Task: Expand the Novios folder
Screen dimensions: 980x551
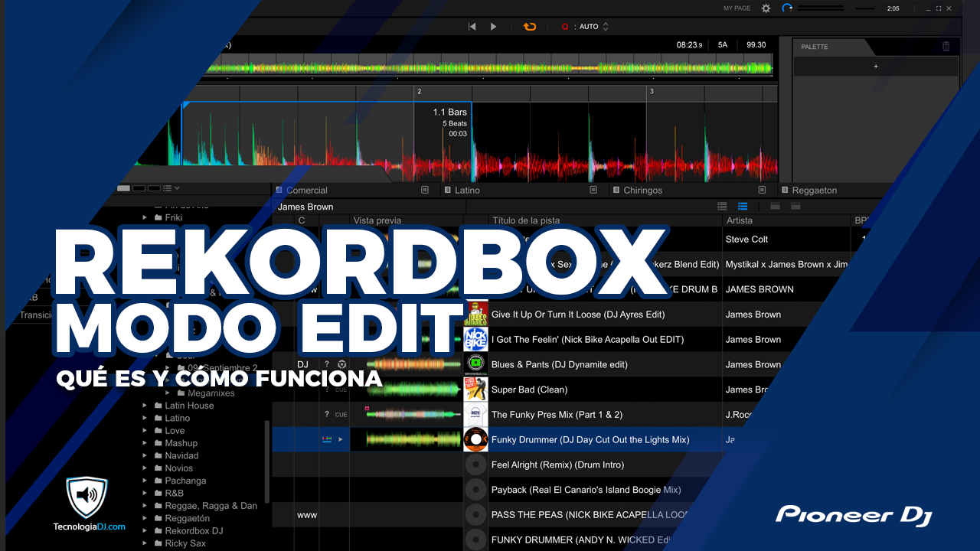Action: pyautogui.click(x=145, y=468)
